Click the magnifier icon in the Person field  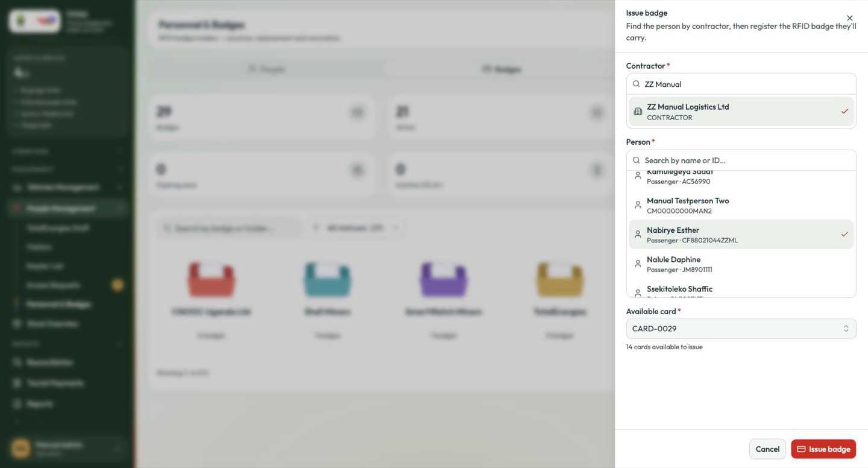click(636, 160)
